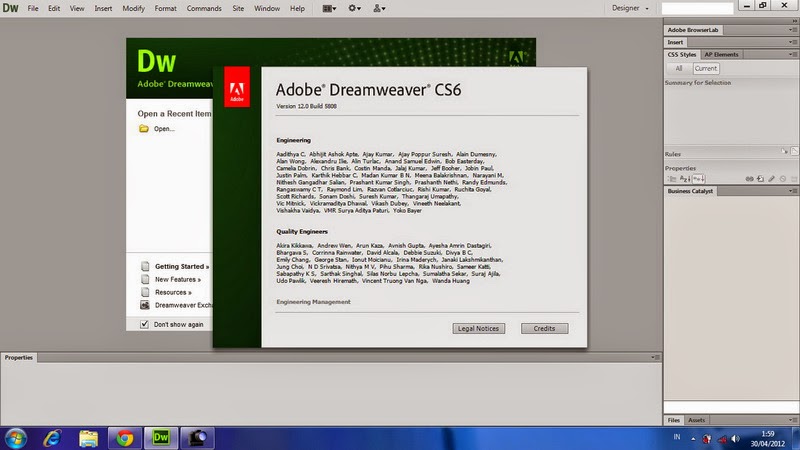Open the New Features link
800x450 pixels.
click(178, 280)
